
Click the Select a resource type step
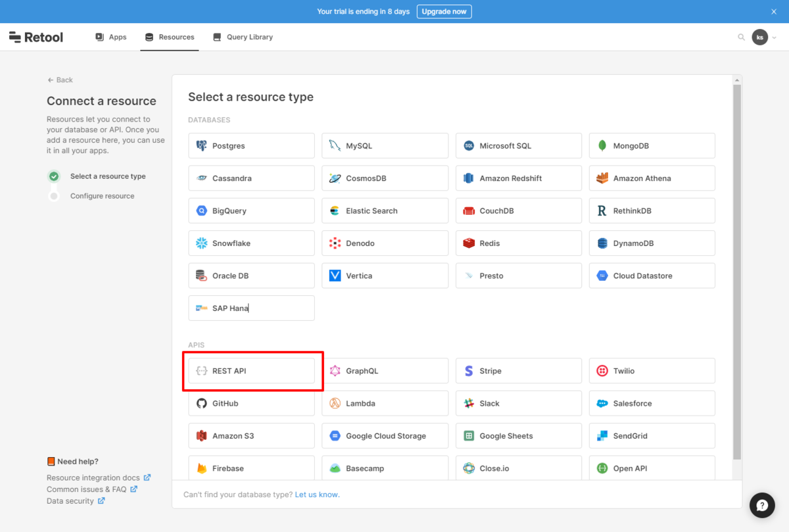(x=97, y=176)
